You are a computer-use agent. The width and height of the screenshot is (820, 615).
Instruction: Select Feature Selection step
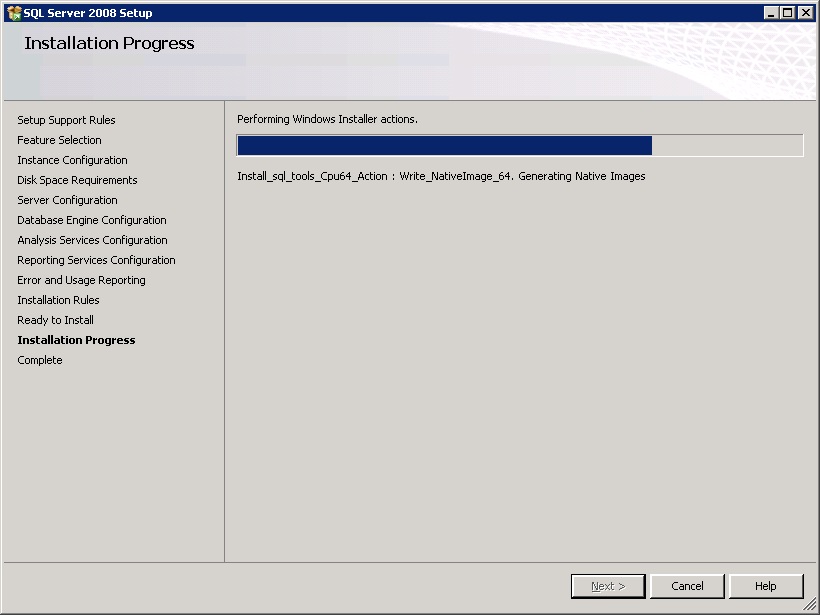point(59,140)
